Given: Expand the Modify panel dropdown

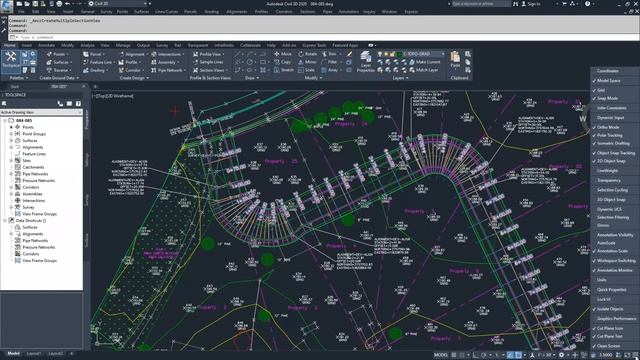Looking at the screenshot, I should click(x=313, y=78).
